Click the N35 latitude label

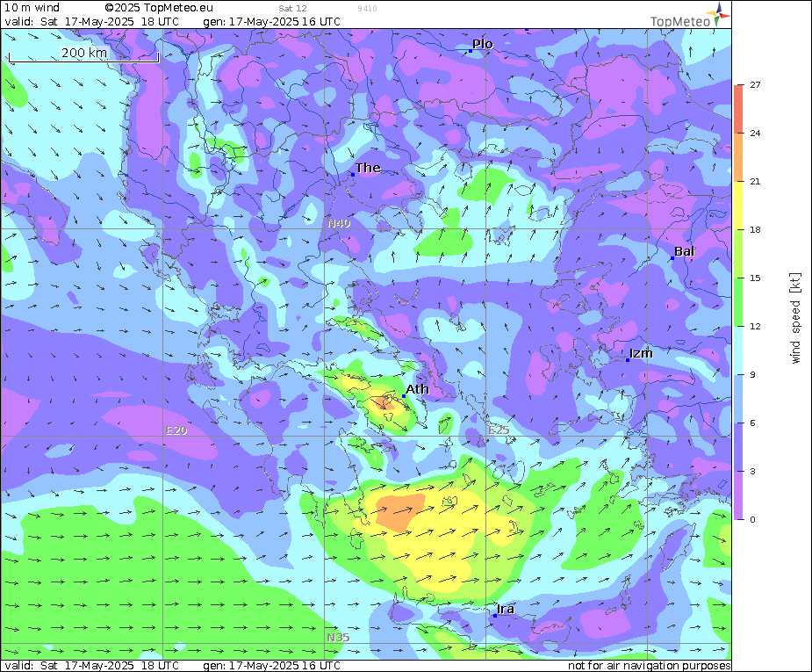[338, 637]
